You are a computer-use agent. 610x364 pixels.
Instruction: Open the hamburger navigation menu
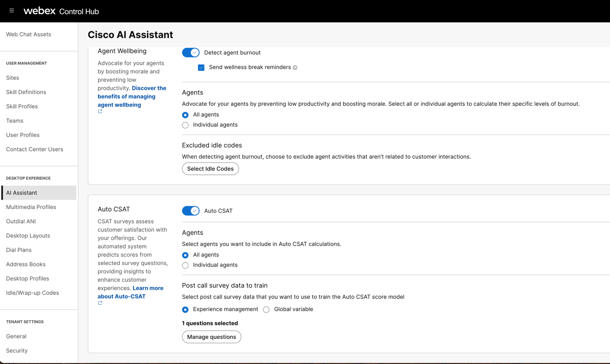tap(12, 11)
